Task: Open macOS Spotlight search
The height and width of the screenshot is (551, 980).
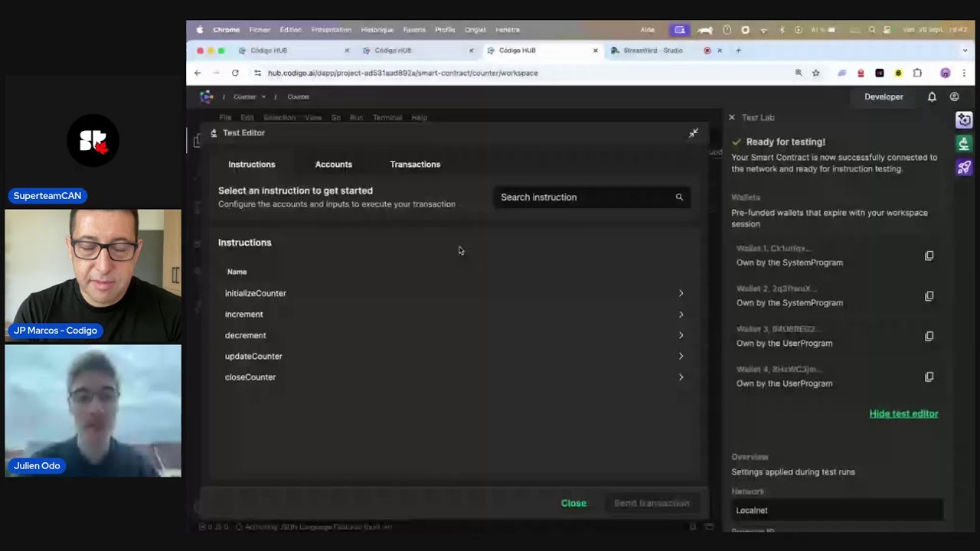Action: pyautogui.click(x=872, y=30)
